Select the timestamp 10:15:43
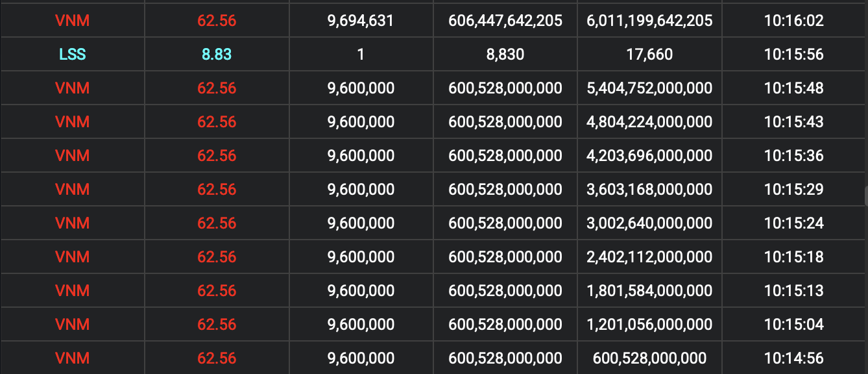This screenshot has width=868, height=374. pyautogui.click(x=793, y=122)
